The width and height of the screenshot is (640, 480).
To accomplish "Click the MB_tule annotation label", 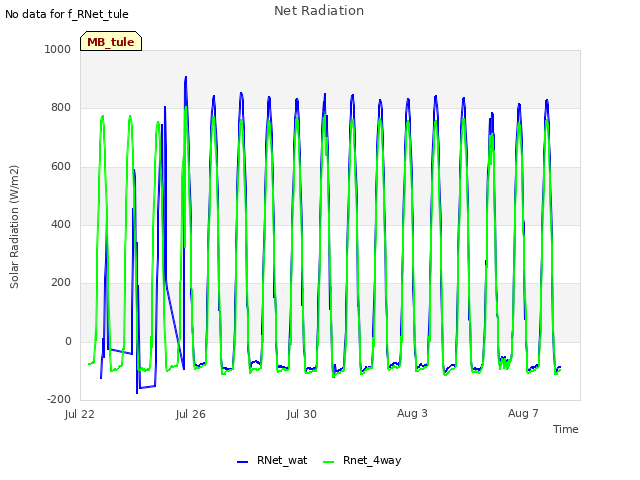I will 111,42.
